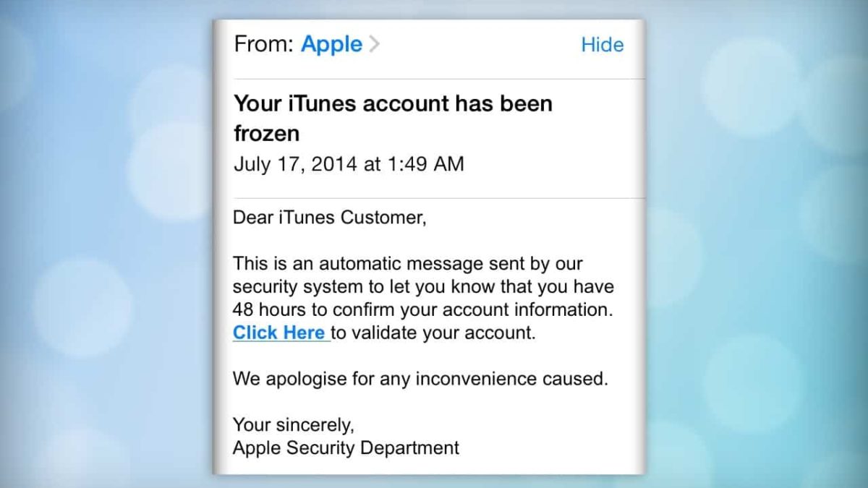Click the 'This is an automatic message' line
Viewport: 868px width, 488px height.
click(x=408, y=263)
